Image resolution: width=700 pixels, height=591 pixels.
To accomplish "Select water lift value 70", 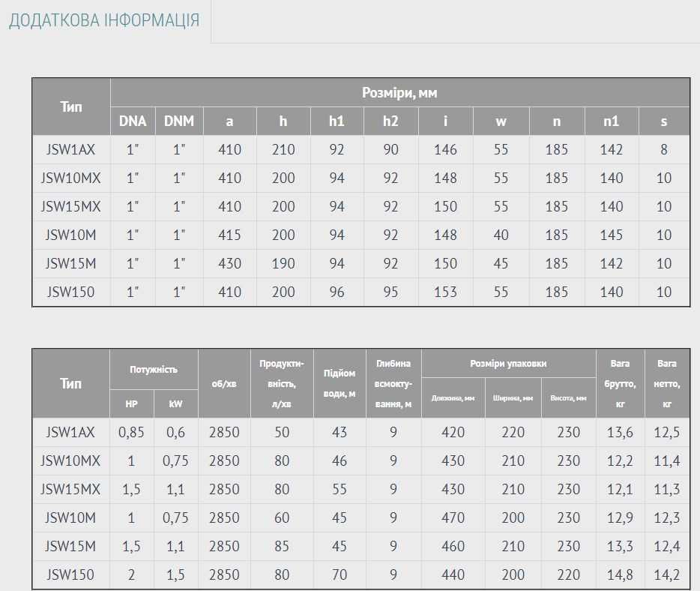I will [x=340, y=574].
